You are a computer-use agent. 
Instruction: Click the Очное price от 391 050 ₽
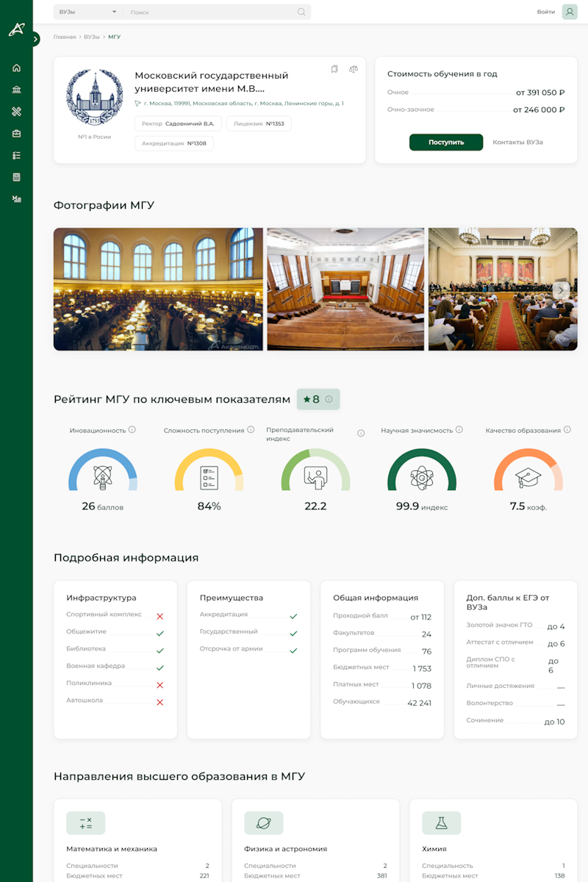point(540,93)
